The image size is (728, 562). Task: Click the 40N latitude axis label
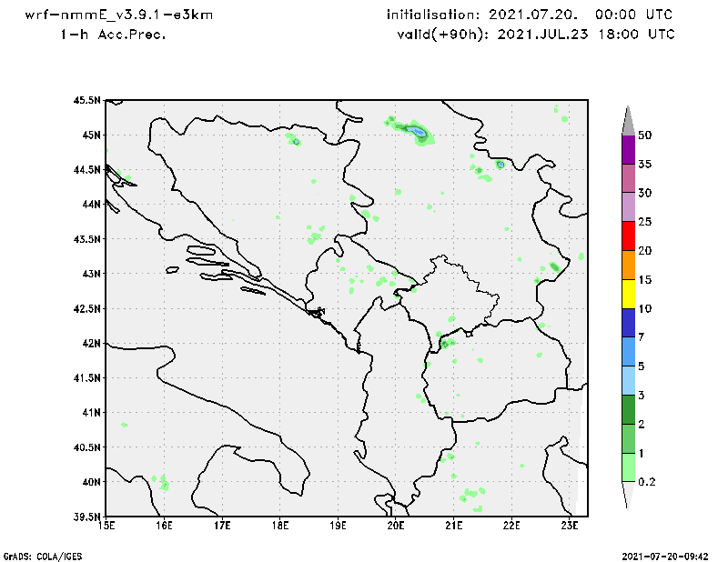click(x=92, y=482)
